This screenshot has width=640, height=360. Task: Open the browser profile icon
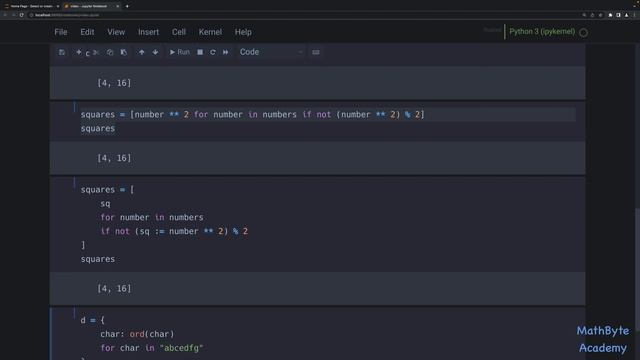pyautogui.click(x=627, y=15)
